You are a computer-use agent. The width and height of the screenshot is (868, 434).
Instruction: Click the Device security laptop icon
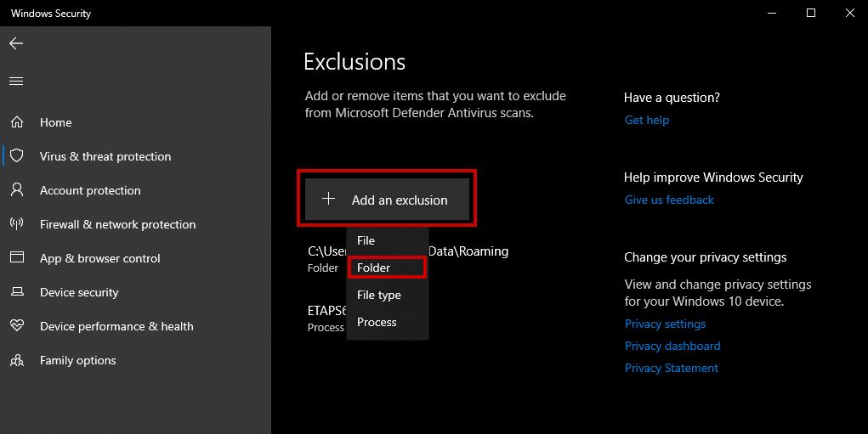(x=16, y=292)
